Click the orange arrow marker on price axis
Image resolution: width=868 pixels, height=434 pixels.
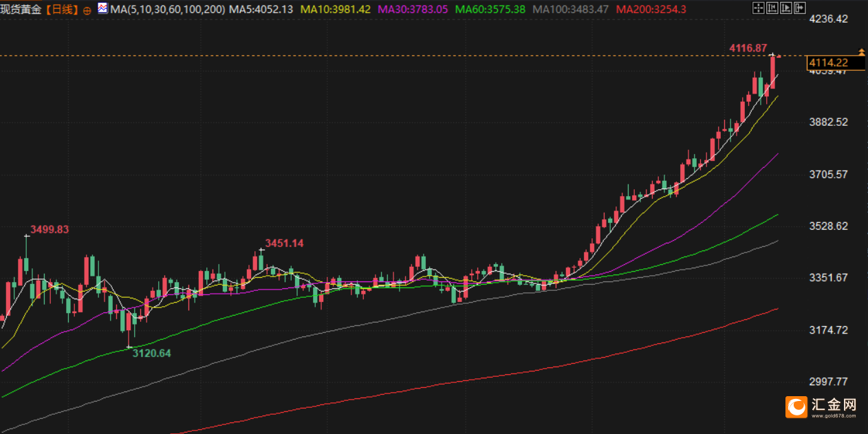[x=861, y=52]
